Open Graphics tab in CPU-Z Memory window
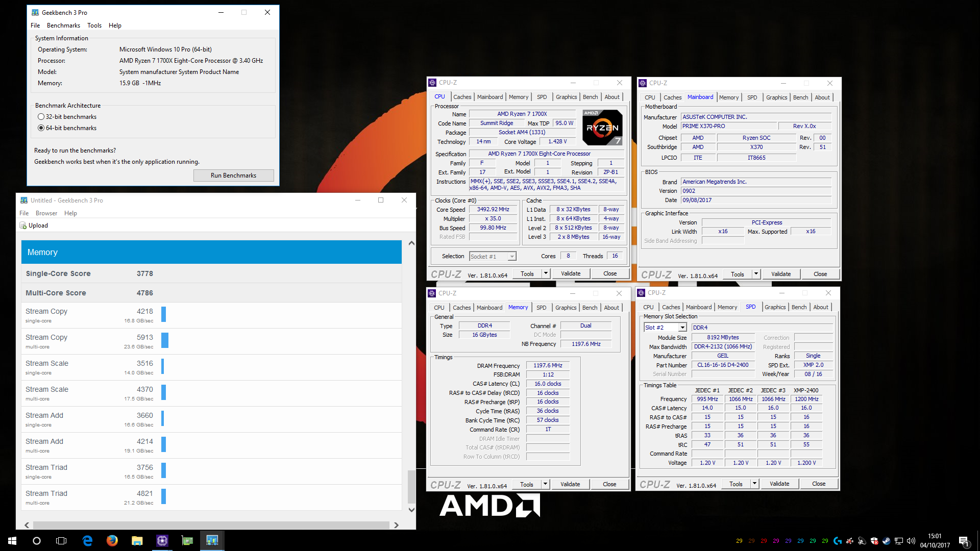This screenshot has height=551, width=980. coord(566,308)
